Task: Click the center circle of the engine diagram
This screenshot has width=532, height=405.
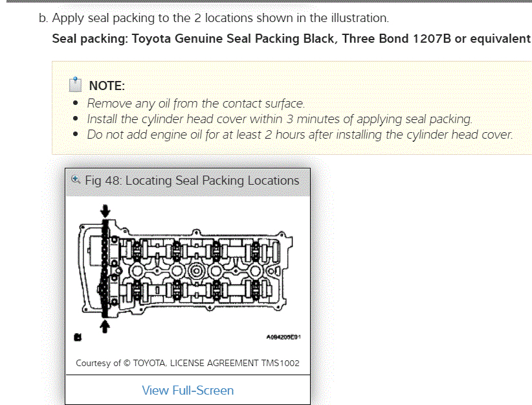Action: 197,270
